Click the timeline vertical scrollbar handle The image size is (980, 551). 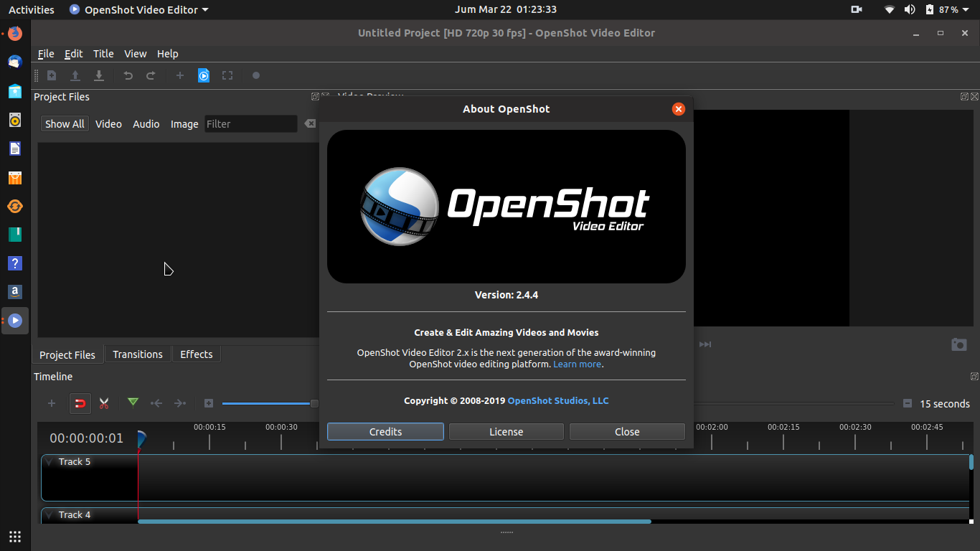point(971,462)
